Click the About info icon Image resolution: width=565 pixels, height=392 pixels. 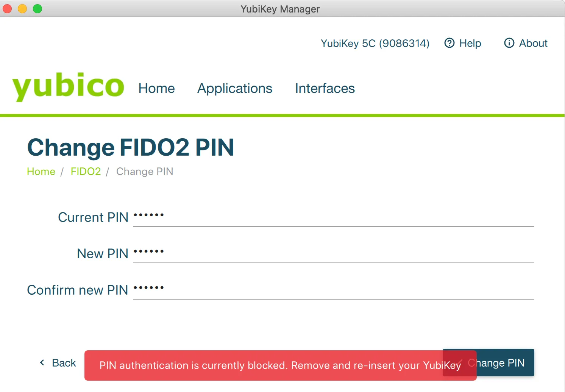tap(509, 43)
